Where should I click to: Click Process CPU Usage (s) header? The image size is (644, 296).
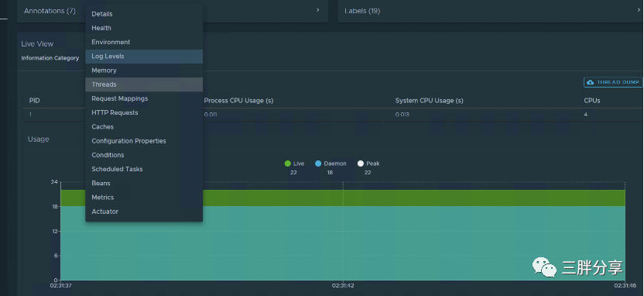click(238, 101)
